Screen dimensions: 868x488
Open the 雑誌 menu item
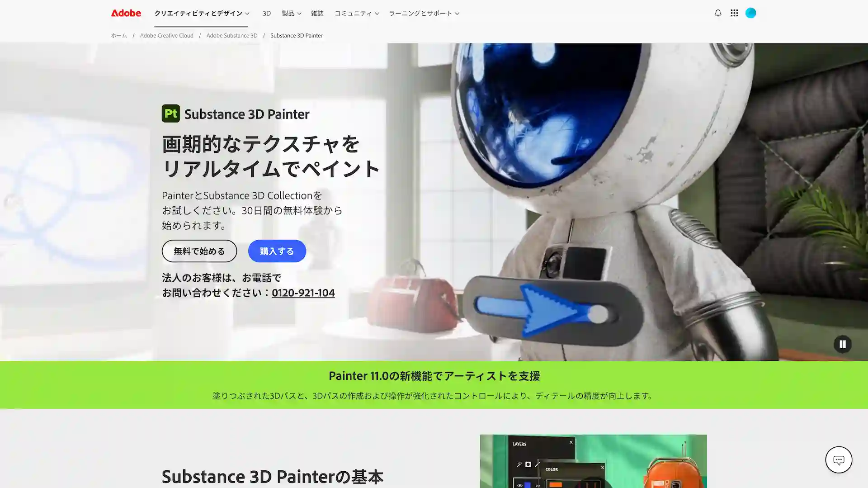[x=317, y=13]
